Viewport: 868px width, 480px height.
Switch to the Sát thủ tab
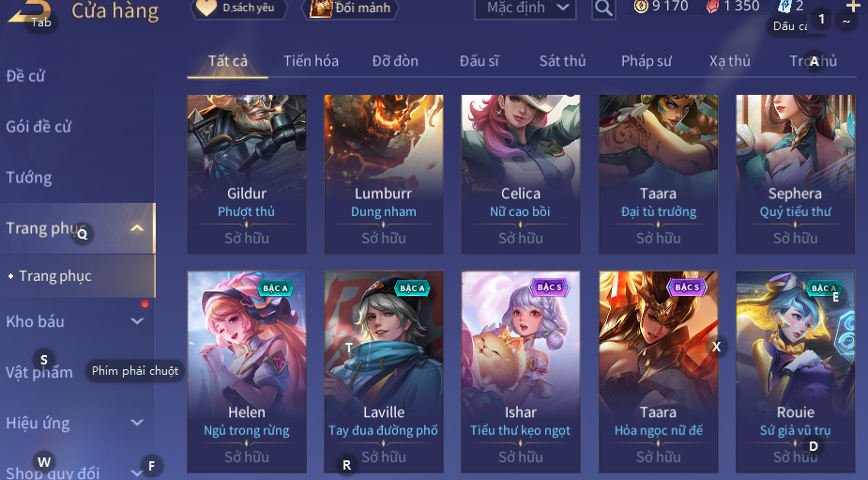click(x=562, y=60)
